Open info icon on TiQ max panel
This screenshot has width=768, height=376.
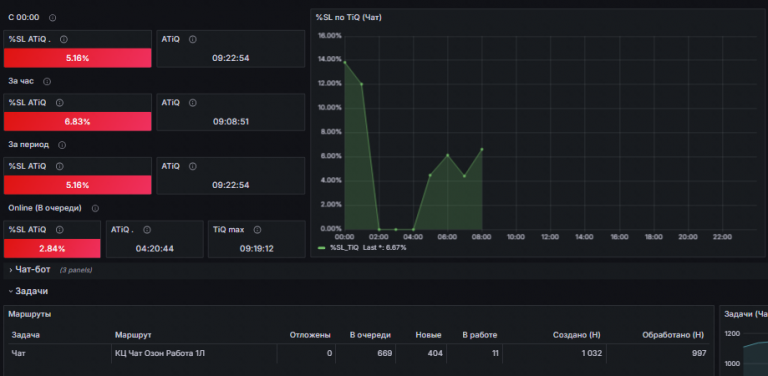pos(257,230)
